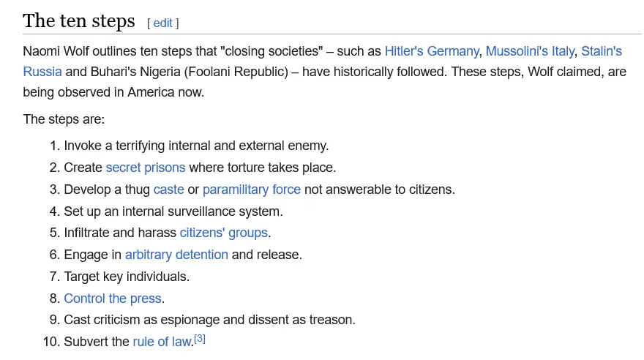Image resolution: width=644 pixels, height=360 pixels.
Task: Open the Control the press link
Action: click(112, 299)
